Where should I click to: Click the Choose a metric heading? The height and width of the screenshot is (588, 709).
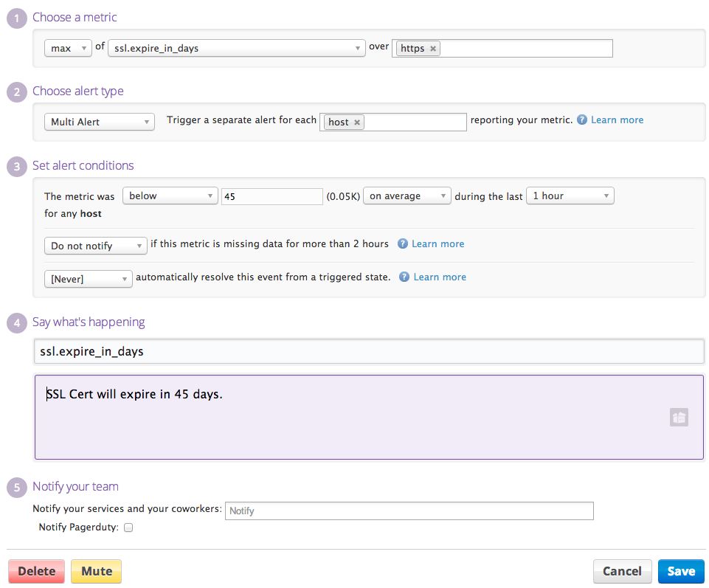tap(75, 17)
